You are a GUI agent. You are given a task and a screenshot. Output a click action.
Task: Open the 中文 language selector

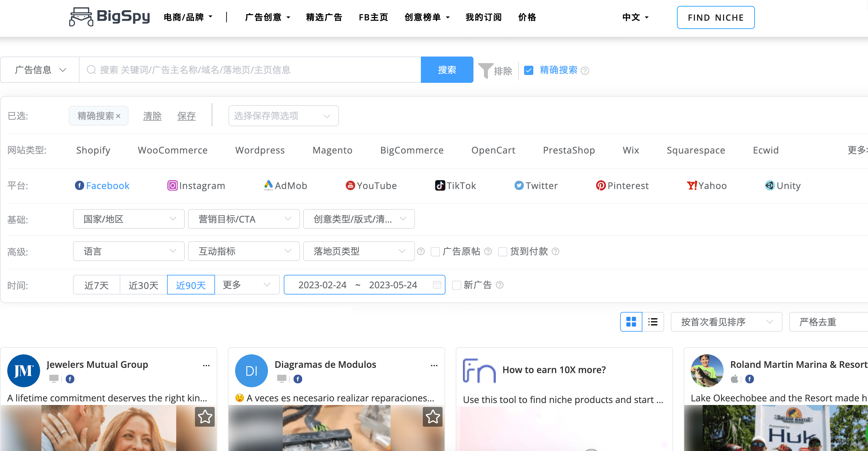pos(635,17)
